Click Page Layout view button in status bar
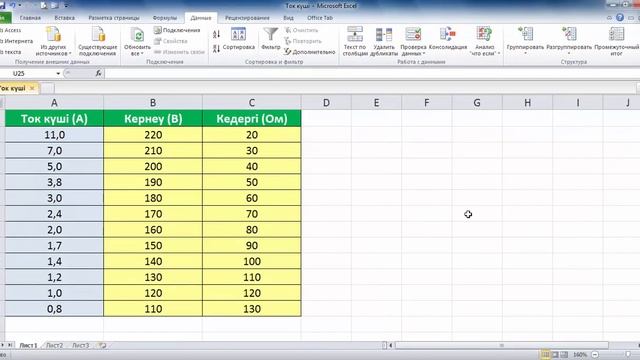The height and width of the screenshot is (360, 640). point(555,355)
